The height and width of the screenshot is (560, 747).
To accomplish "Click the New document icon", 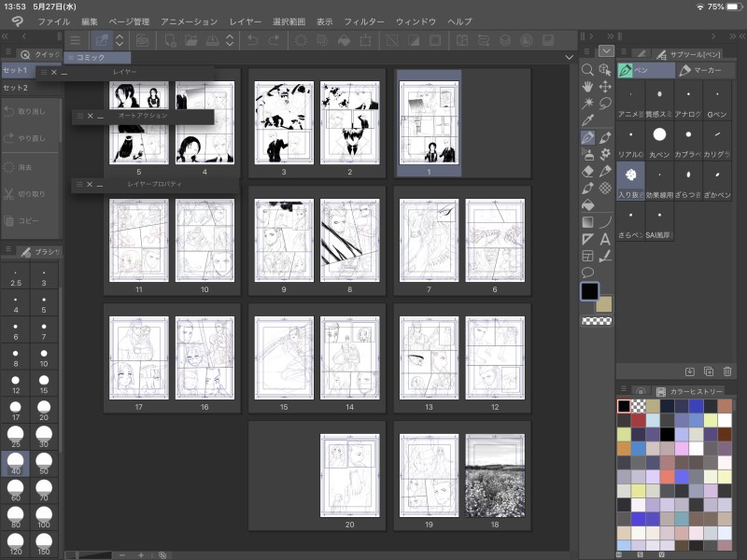I will pos(170,40).
